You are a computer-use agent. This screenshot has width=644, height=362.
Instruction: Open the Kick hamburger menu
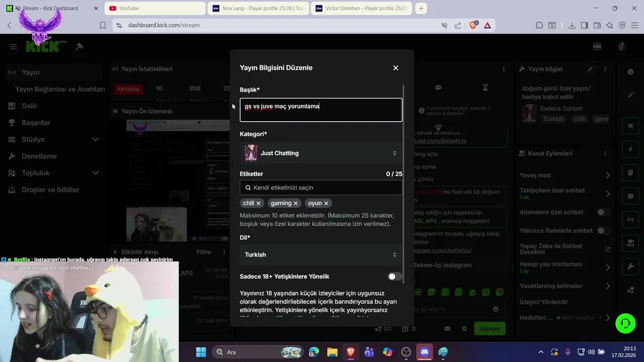(x=14, y=47)
